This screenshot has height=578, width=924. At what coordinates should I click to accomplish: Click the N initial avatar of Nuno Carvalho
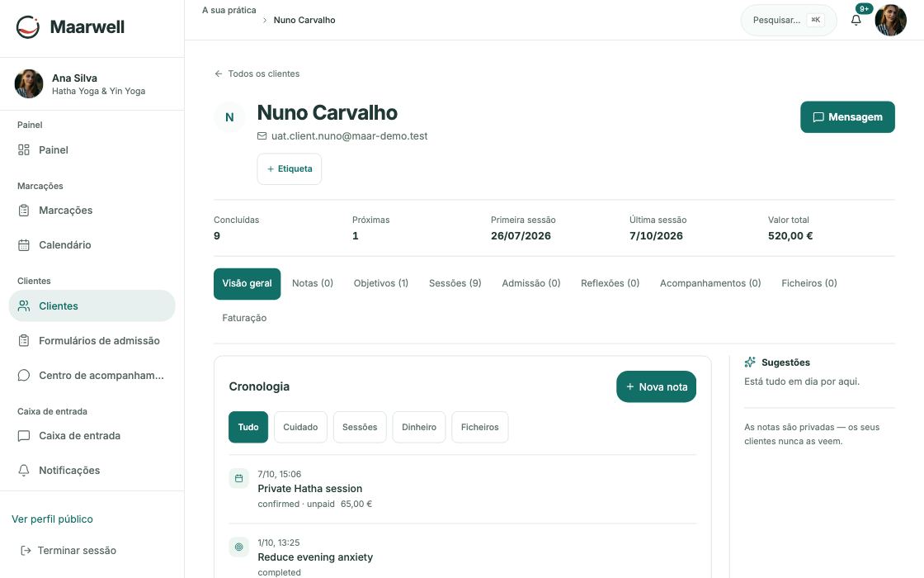point(229,117)
